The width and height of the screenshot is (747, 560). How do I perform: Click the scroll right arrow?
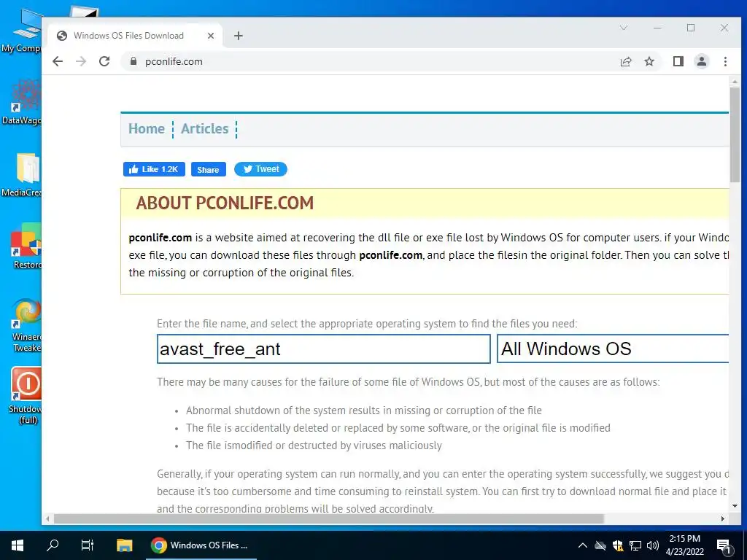pyautogui.click(x=723, y=518)
